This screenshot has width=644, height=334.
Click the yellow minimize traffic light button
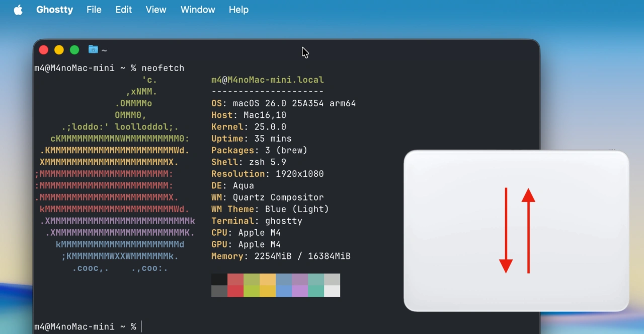(59, 49)
